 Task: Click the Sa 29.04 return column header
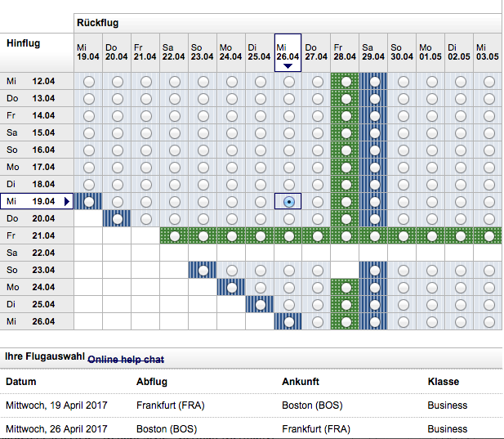(375, 53)
